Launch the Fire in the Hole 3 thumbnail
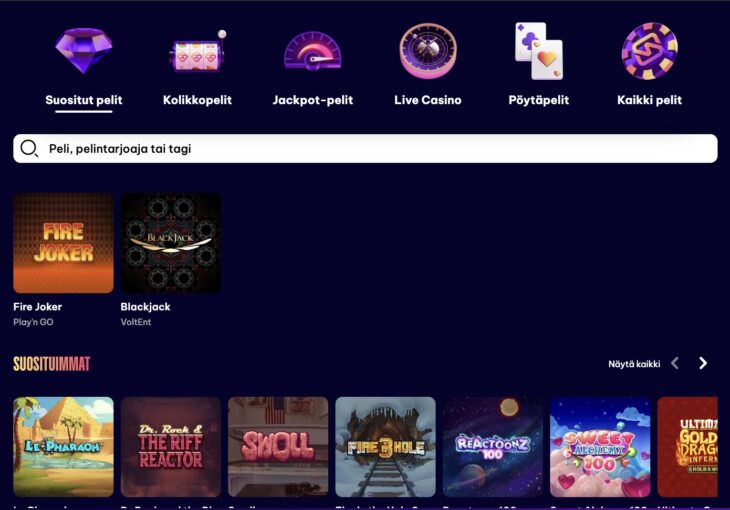Viewport: 730px width, 510px height. click(x=385, y=447)
